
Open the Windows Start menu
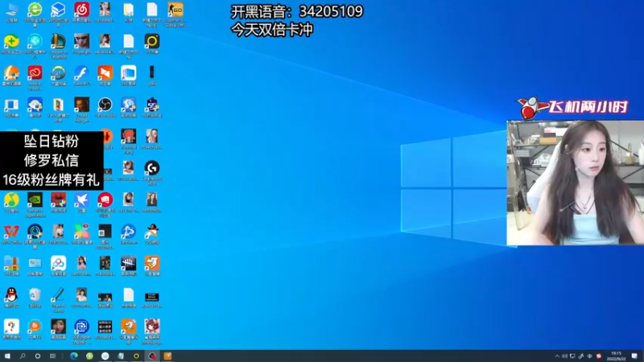[x=7, y=356]
